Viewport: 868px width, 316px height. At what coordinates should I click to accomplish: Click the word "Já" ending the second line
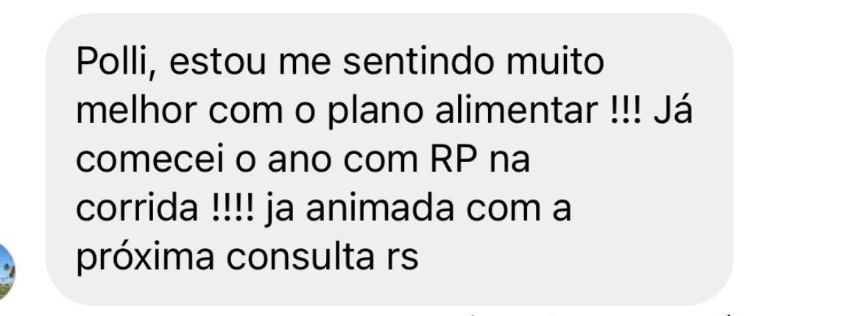(673, 111)
